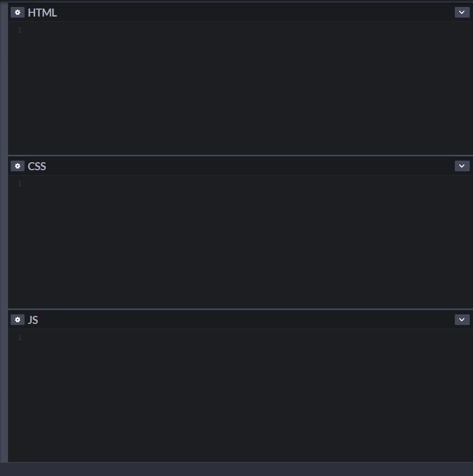
Task: Expand the JS panel chevron dropdown
Action: [x=462, y=320]
